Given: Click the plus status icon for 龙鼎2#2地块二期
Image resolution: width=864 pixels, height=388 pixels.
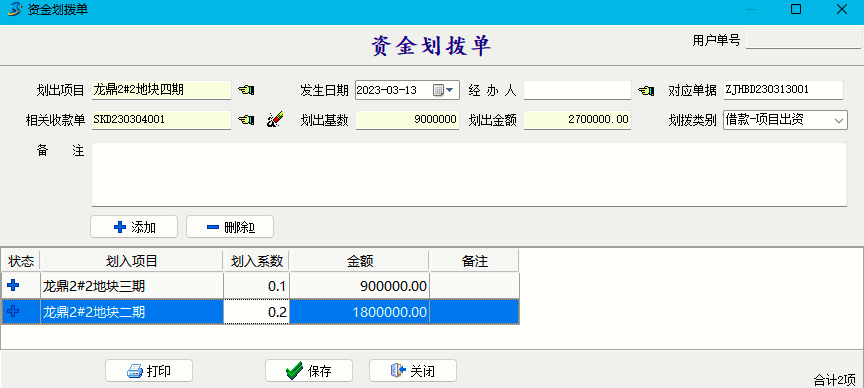Looking at the screenshot, I should coord(12,312).
